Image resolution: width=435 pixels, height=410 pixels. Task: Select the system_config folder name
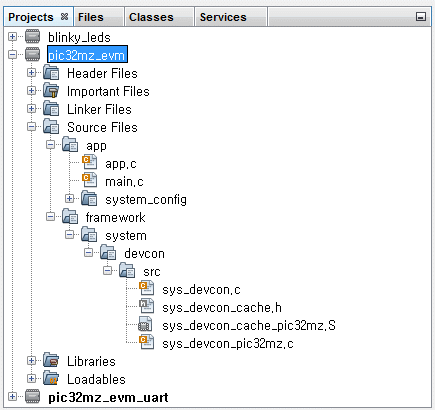(x=146, y=200)
